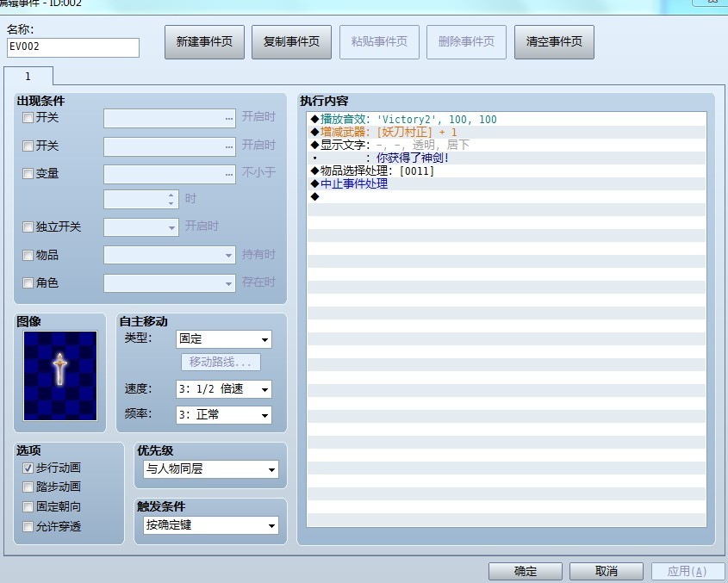Select the empty command line after 中止事件处理
Image resolution: width=728 pixels, height=583 pixels.
coord(506,197)
